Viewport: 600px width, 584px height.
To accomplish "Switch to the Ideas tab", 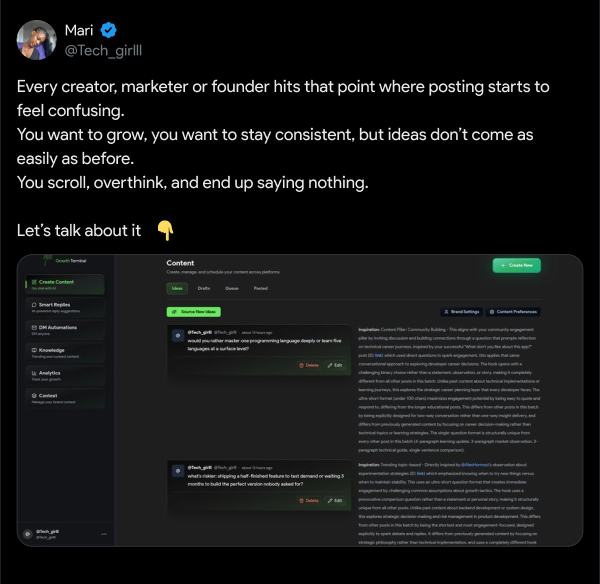I will click(178, 288).
